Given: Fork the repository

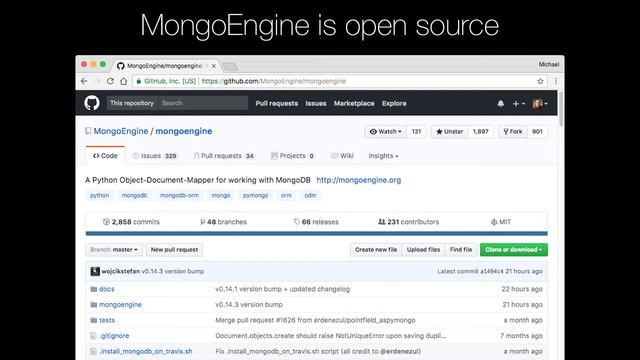Looking at the screenshot, I should tap(513, 131).
